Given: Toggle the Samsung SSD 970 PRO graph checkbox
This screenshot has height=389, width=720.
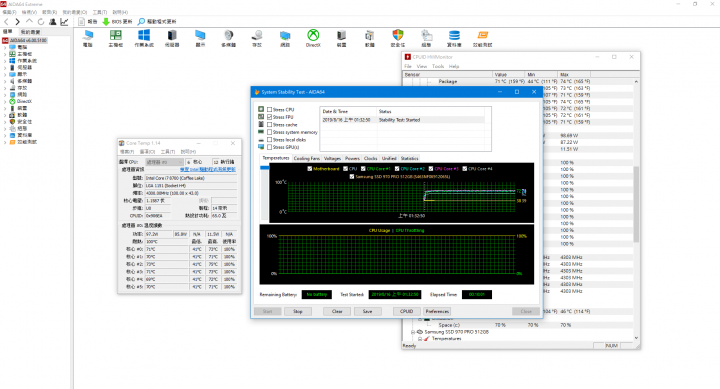Looking at the screenshot, I should click(352, 176).
